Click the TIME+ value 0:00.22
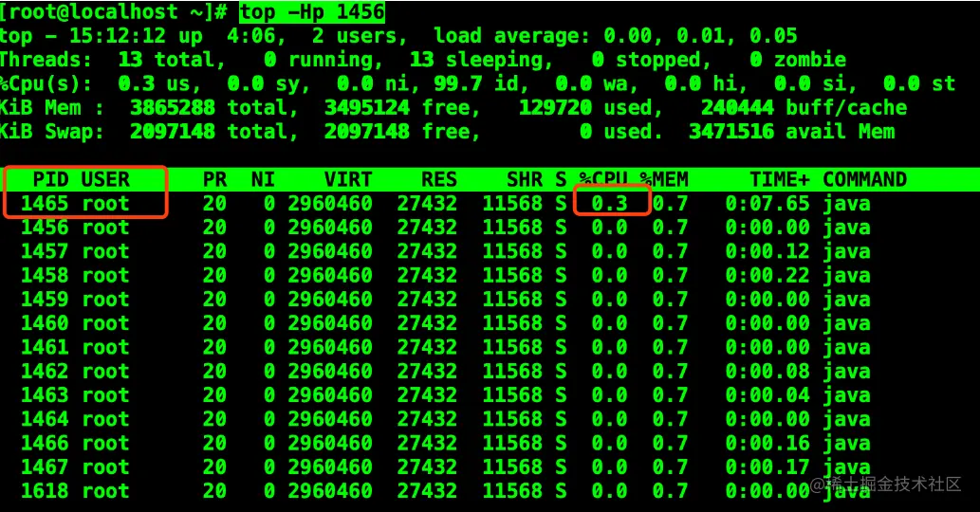The image size is (980, 512). 767,275
